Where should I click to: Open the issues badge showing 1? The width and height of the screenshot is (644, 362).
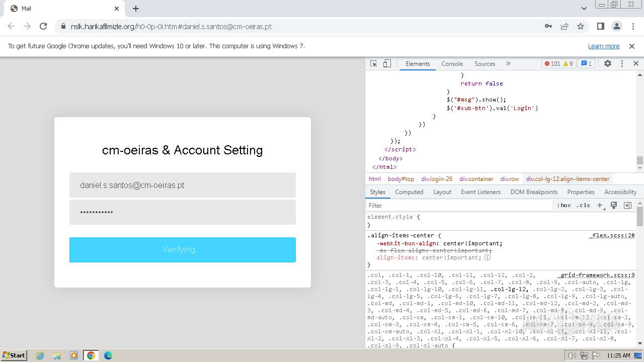point(586,64)
